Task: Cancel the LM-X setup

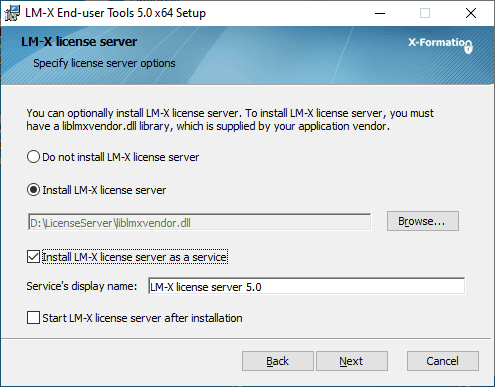Action: tap(443, 361)
